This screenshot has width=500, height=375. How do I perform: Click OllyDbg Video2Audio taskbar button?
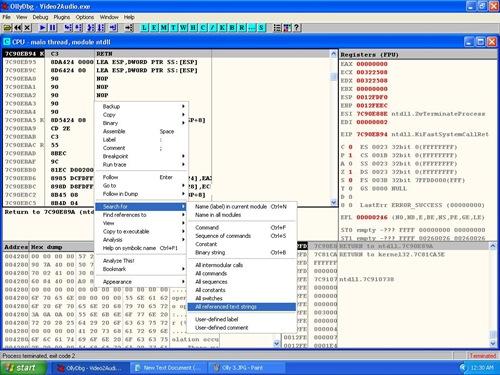(90, 368)
